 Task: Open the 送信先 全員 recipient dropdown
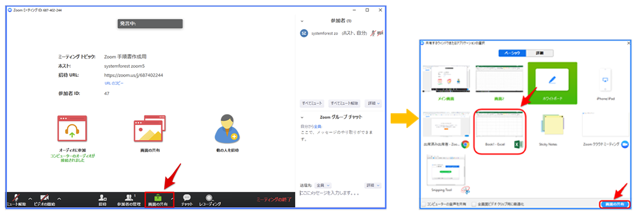[323, 185]
